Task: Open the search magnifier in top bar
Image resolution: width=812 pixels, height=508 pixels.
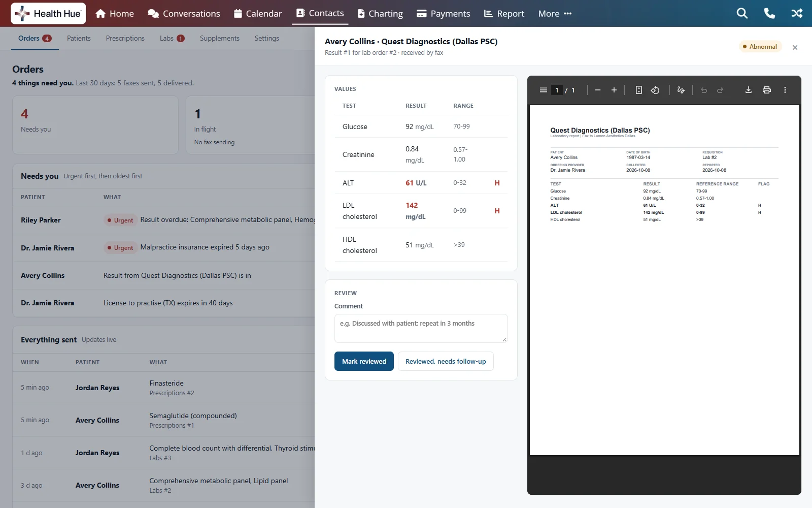Action: [742, 13]
